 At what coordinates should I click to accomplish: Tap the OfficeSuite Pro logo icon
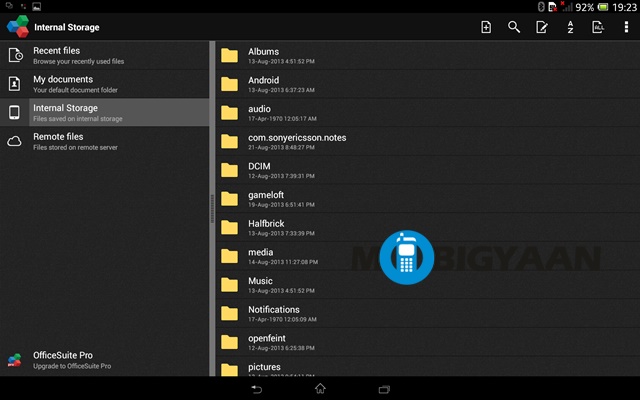point(14,360)
